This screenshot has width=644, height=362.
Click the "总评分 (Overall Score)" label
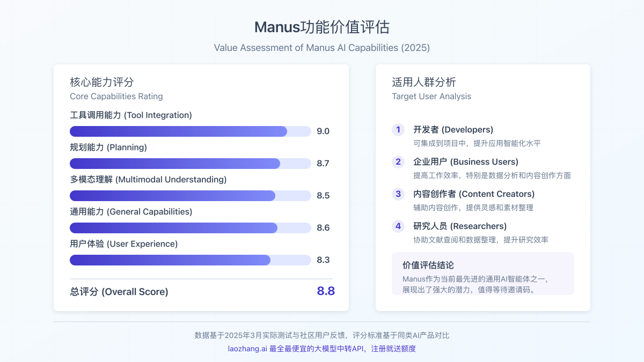tap(119, 292)
